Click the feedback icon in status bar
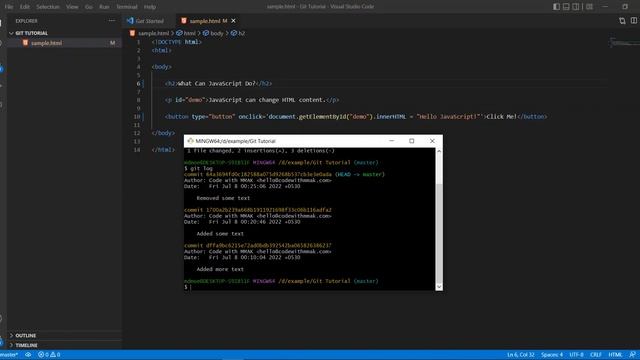Image resolution: width=640 pixels, height=360 pixels. click(632, 355)
